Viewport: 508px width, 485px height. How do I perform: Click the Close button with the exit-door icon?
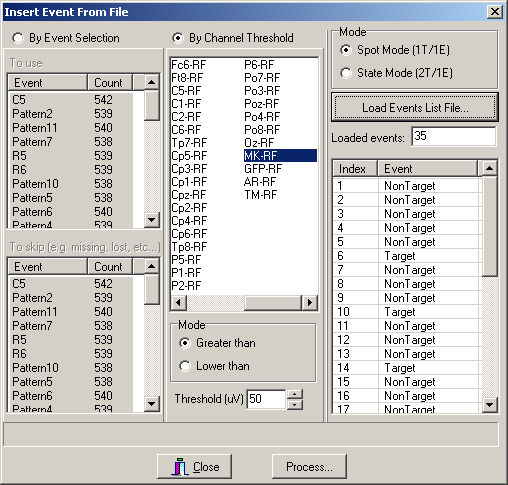[194, 466]
